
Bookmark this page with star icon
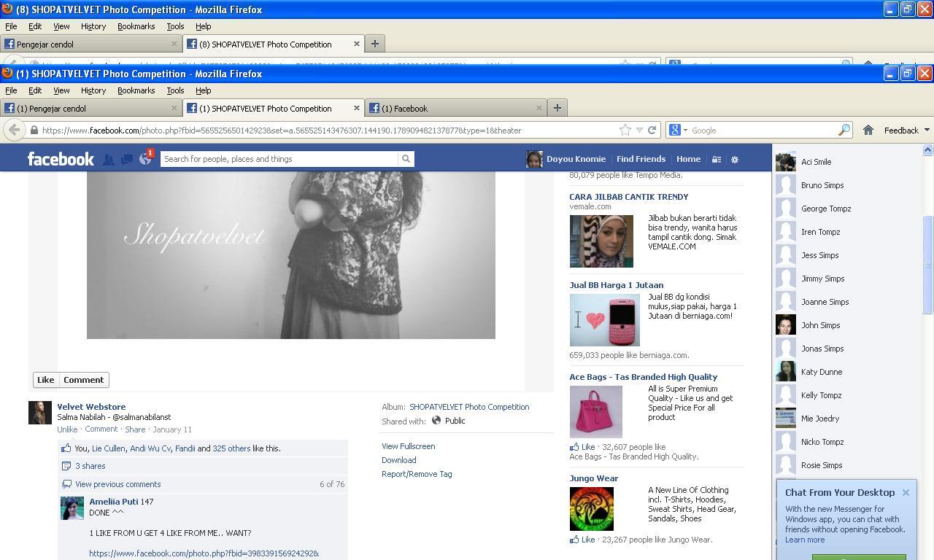coord(625,130)
